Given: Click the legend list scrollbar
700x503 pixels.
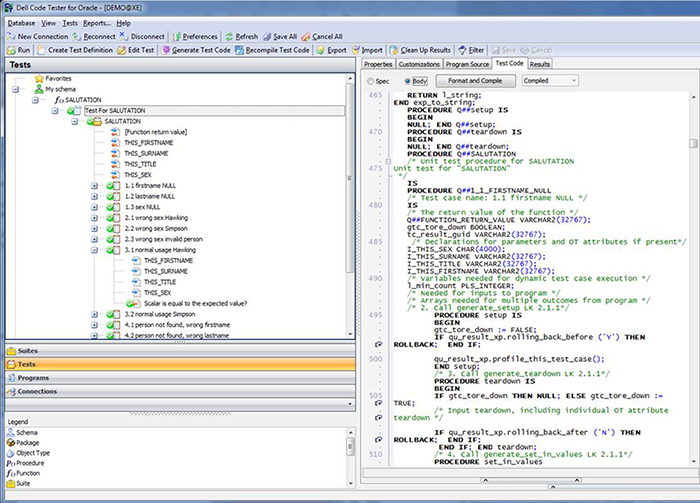Looking at the screenshot, I should [x=350, y=446].
